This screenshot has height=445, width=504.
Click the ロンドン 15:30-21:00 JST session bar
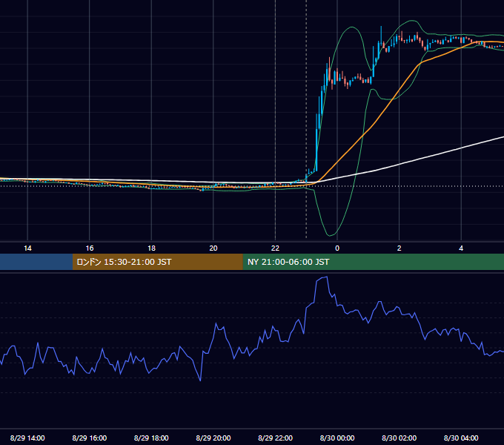pyautogui.click(x=157, y=262)
